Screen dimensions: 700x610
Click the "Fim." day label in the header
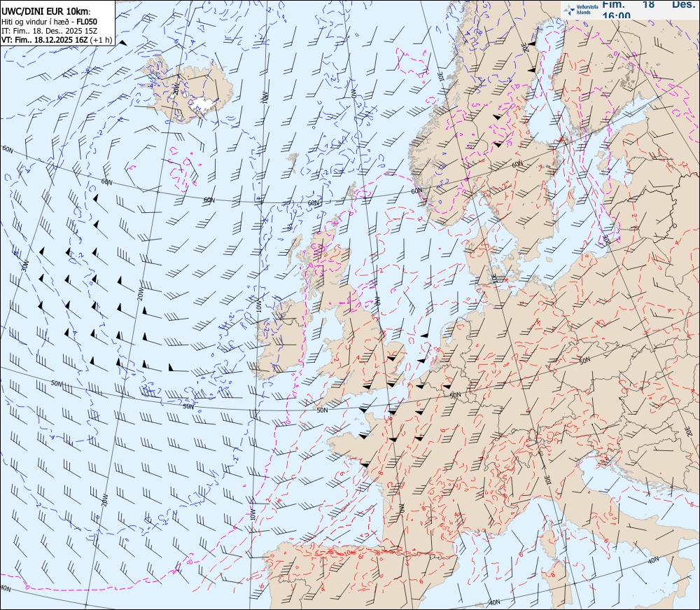[613, 4]
